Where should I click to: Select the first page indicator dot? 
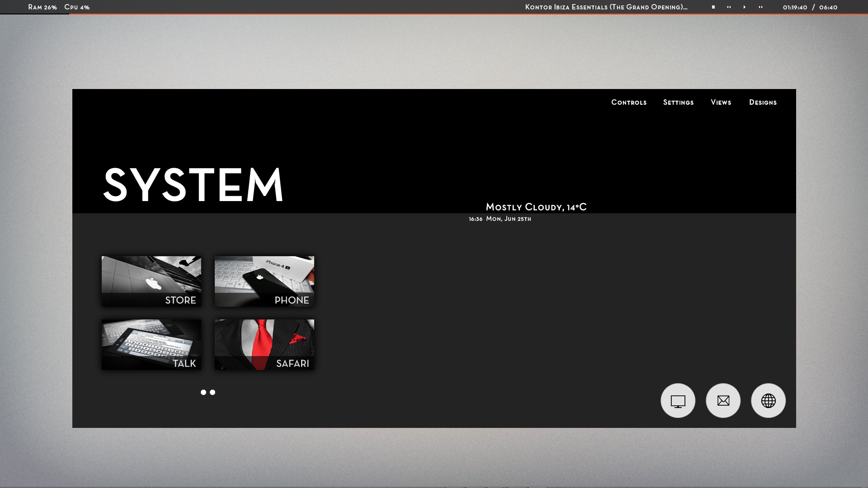click(203, 392)
